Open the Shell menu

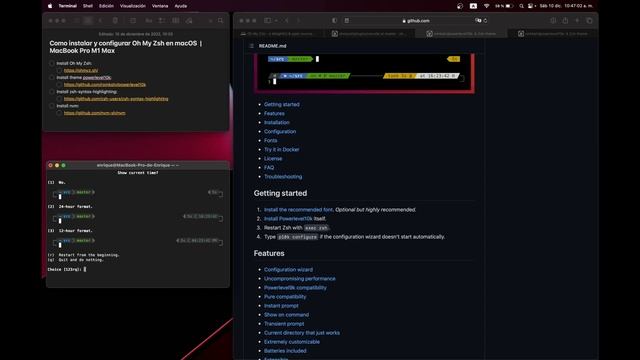pyautogui.click(x=88, y=6)
